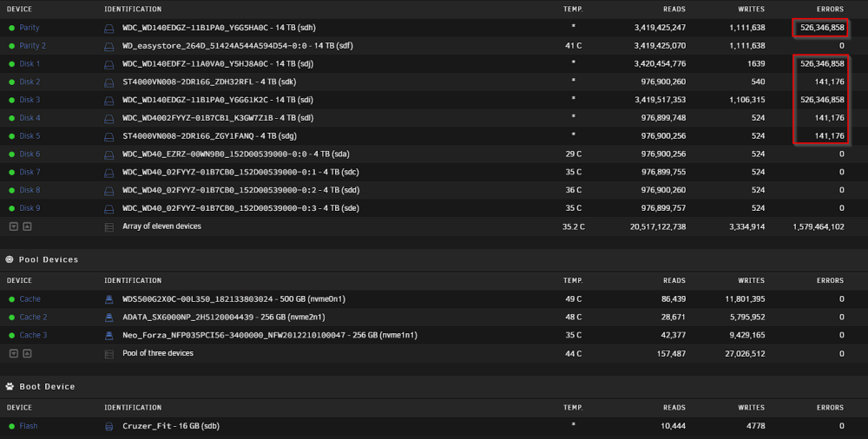Click the green status dot for Disk 6

11,154
